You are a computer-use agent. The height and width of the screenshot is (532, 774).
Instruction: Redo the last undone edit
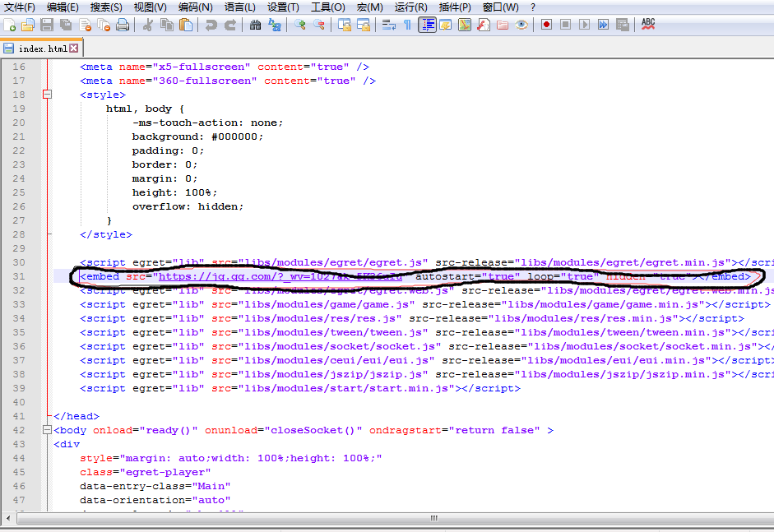[230, 25]
